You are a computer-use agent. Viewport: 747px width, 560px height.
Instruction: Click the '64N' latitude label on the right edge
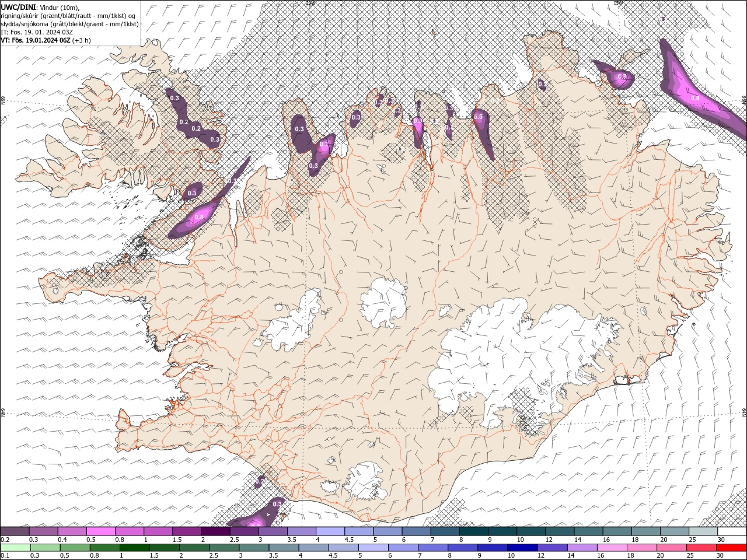[x=744, y=412]
